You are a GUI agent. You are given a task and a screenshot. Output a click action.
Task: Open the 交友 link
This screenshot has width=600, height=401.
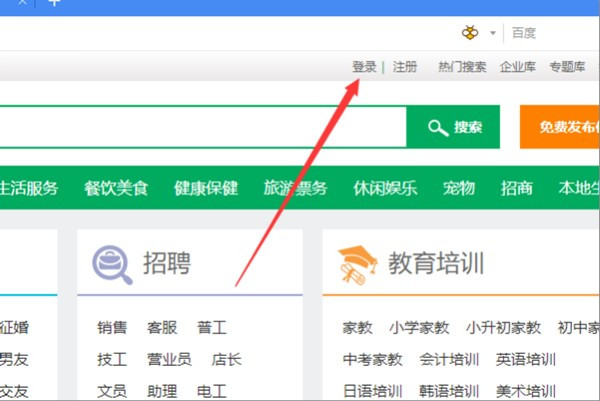[15, 391]
